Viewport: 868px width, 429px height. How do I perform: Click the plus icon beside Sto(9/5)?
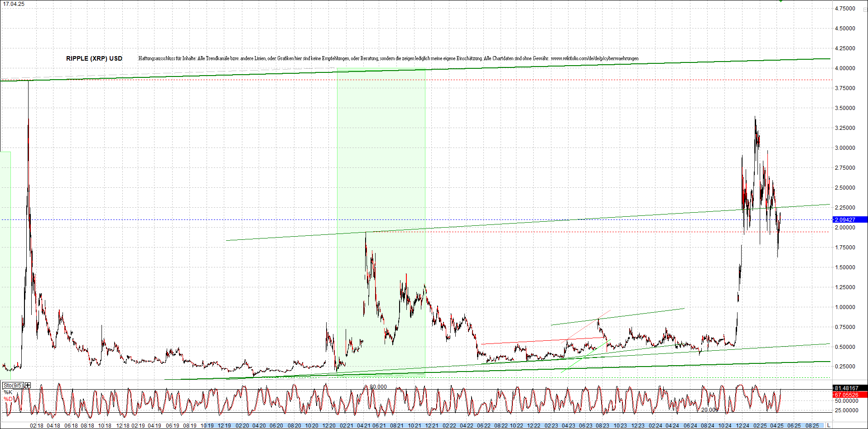tap(27, 385)
